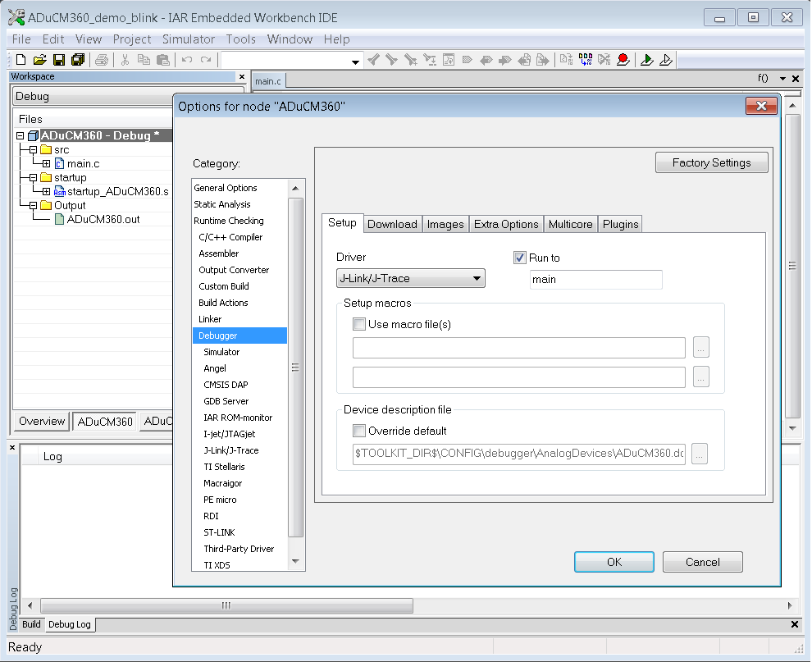Click Debug without Downloading icon

[x=666, y=60]
